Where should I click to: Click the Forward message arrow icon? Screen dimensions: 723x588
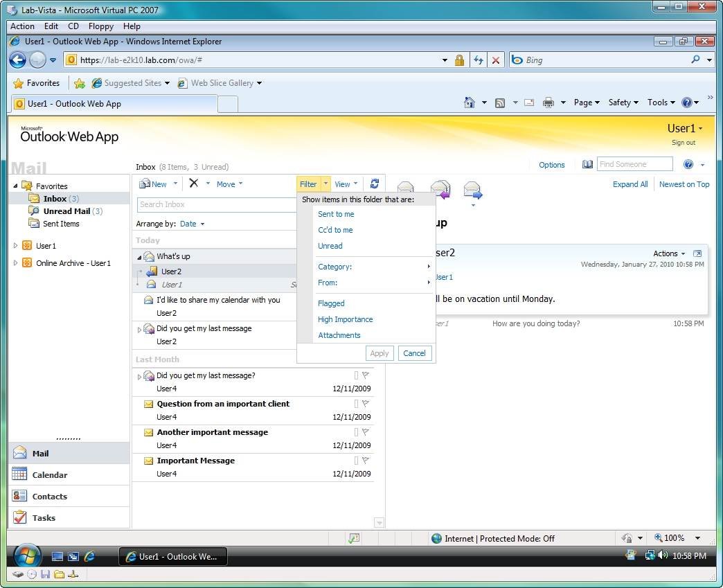472,190
